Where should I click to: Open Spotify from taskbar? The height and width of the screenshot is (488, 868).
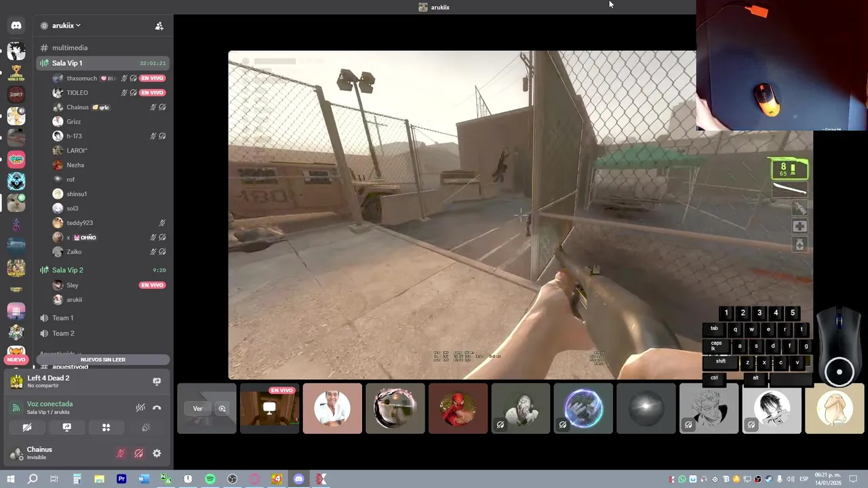coord(210,479)
